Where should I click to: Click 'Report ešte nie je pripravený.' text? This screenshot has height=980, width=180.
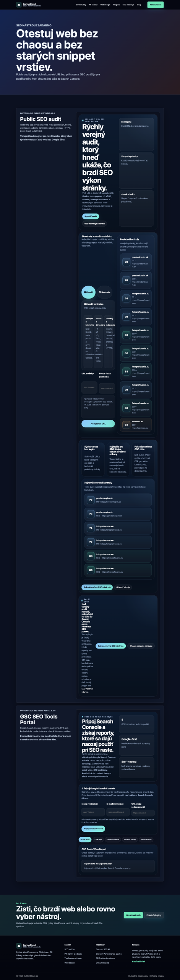tap(98, 864)
